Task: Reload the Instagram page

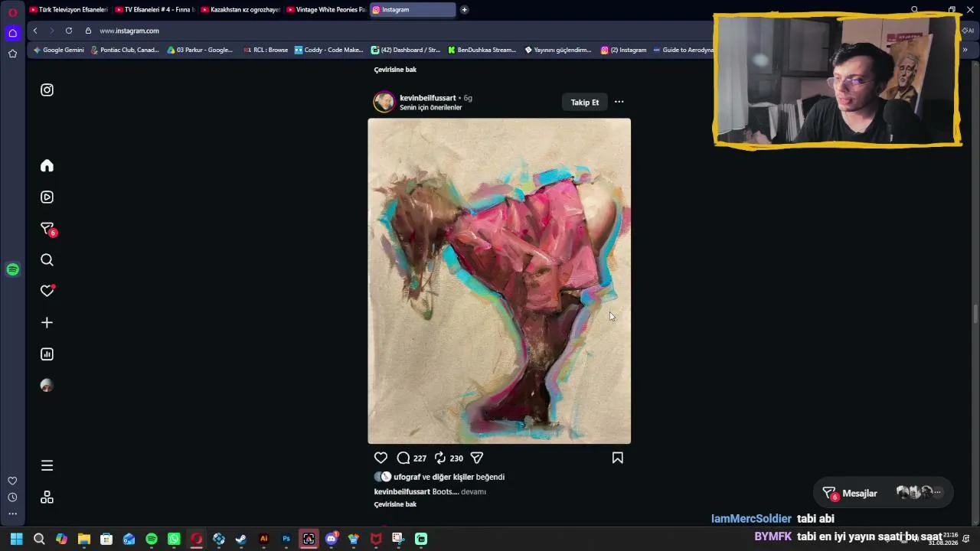Action: click(69, 31)
